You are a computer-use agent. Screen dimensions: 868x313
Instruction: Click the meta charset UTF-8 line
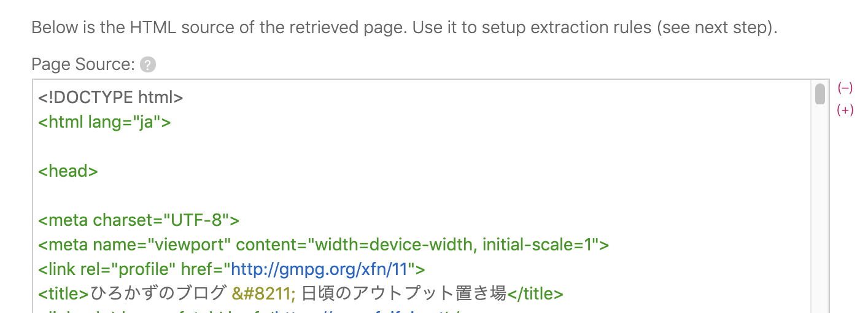pyautogui.click(x=139, y=220)
